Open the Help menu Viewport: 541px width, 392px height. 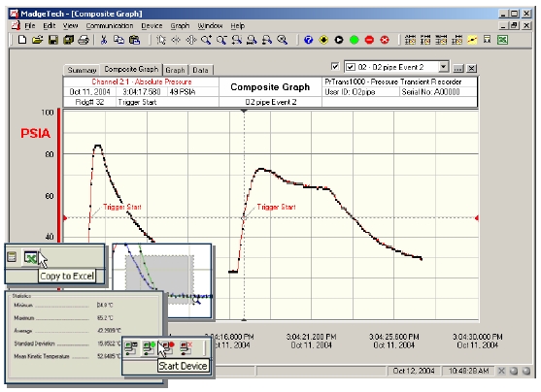point(237,26)
